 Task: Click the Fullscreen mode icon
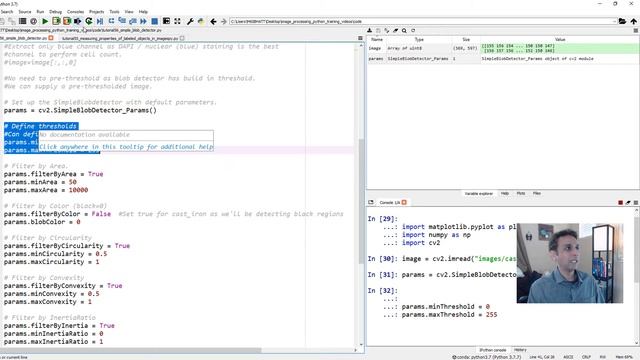tap(177, 21)
